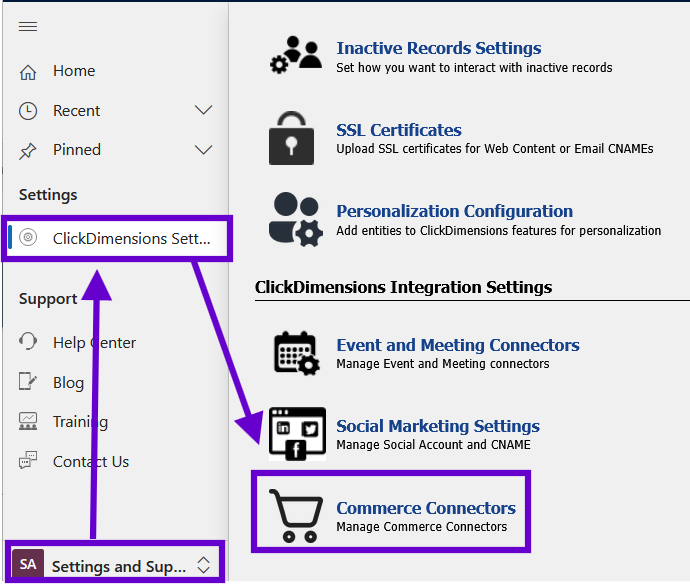The height and width of the screenshot is (584, 690).
Task: Click the 'Support' group heading in sidebar
Action: point(48,299)
